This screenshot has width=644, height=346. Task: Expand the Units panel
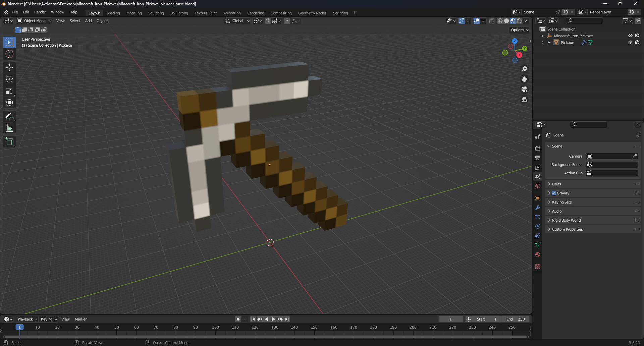click(x=593, y=184)
